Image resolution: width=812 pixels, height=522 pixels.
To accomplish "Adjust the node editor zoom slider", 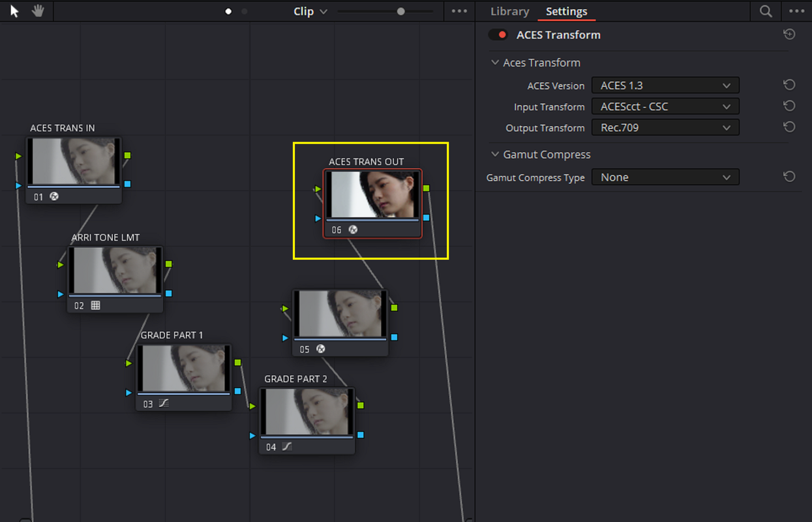I will point(400,11).
